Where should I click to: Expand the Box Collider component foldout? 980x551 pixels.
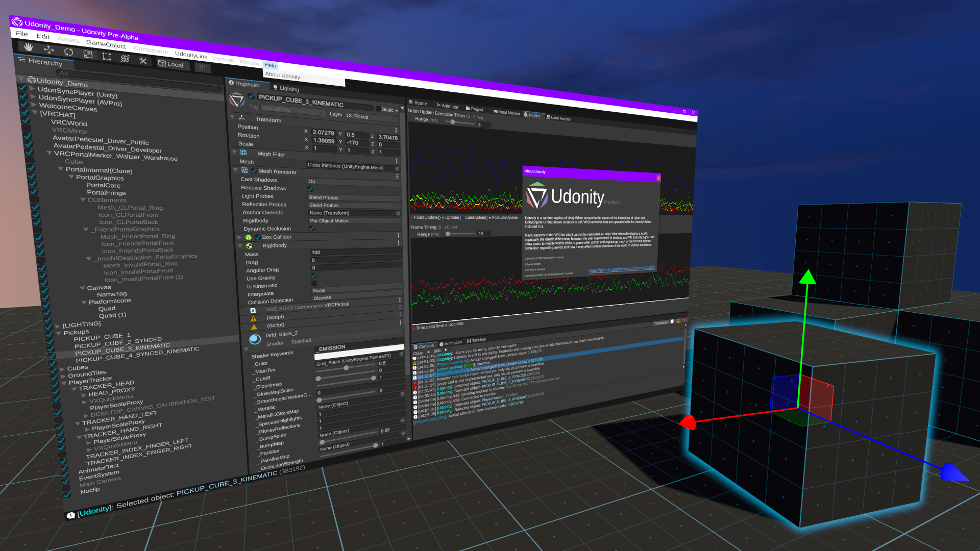(x=239, y=237)
